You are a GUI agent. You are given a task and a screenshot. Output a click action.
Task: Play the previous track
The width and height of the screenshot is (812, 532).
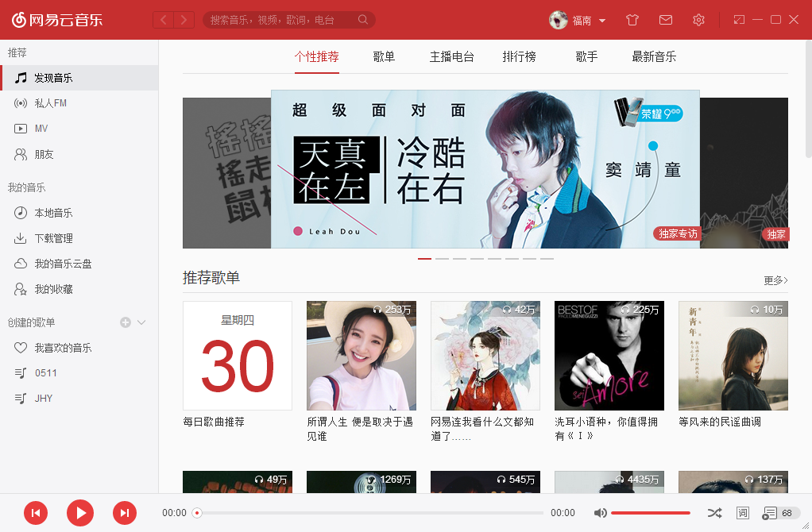pos(36,513)
